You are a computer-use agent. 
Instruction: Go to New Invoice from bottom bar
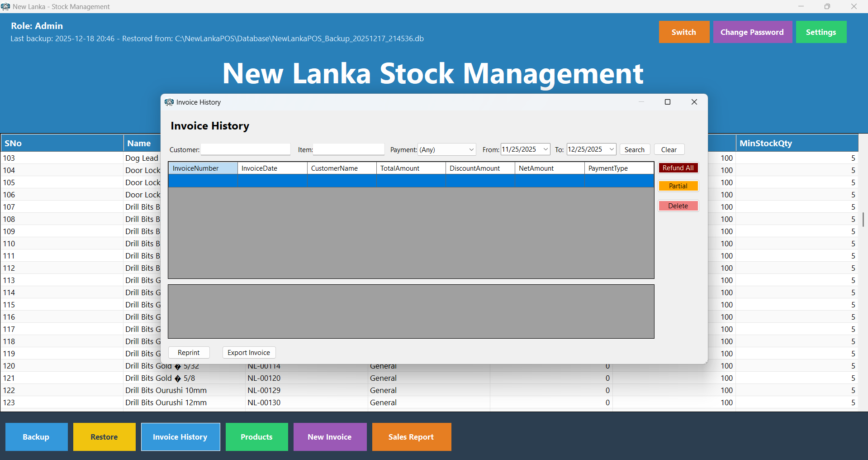tap(330, 437)
